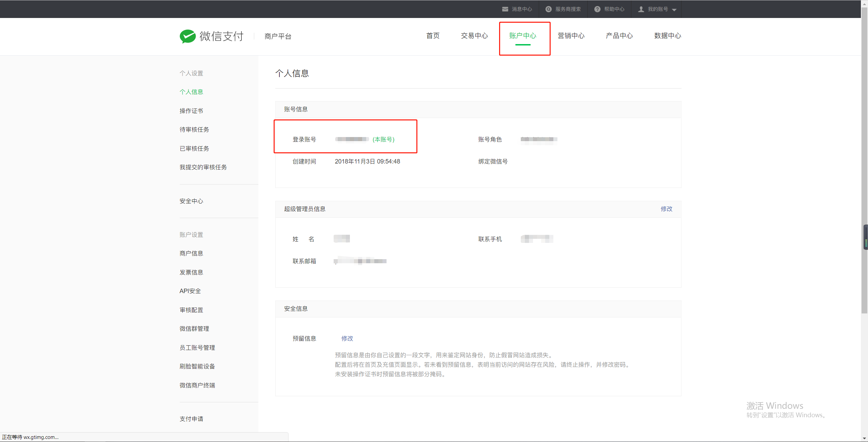Switch to 交易中心 tab
Viewport: 868px width, 442px height.
coord(474,36)
